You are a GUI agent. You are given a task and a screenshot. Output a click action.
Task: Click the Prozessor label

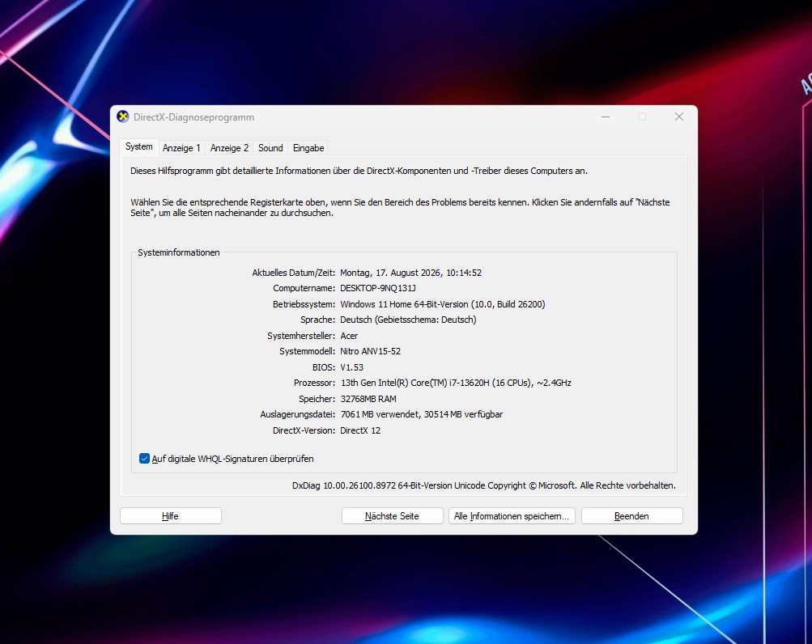[314, 383]
